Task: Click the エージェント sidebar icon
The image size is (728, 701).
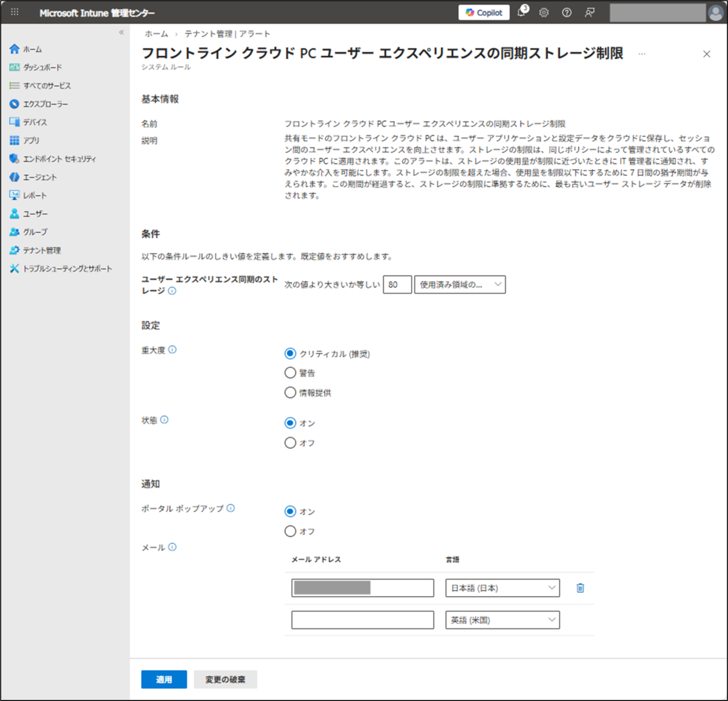Action: click(15, 177)
